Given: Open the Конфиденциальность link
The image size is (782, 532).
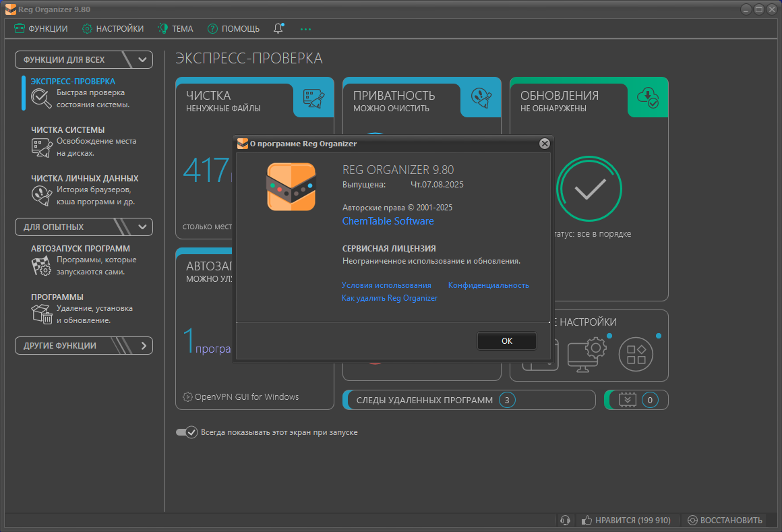Looking at the screenshot, I should pyautogui.click(x=488, y=285).
